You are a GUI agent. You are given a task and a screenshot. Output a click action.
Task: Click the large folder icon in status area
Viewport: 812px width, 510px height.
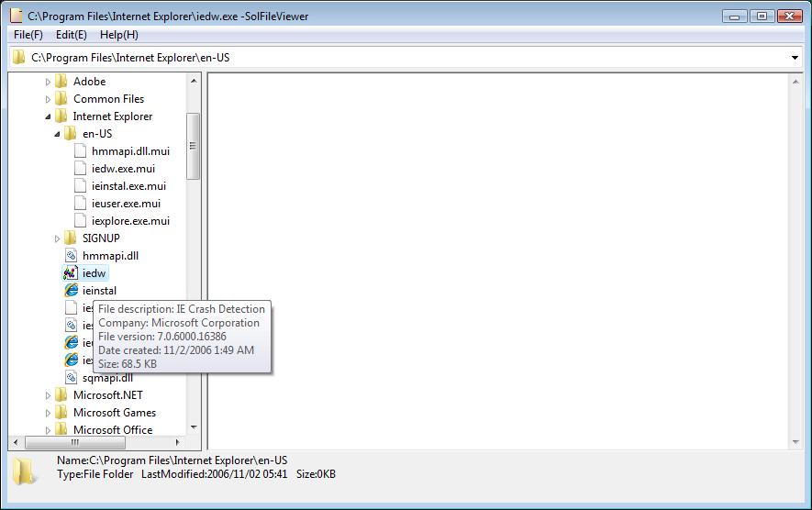[24, 471]
